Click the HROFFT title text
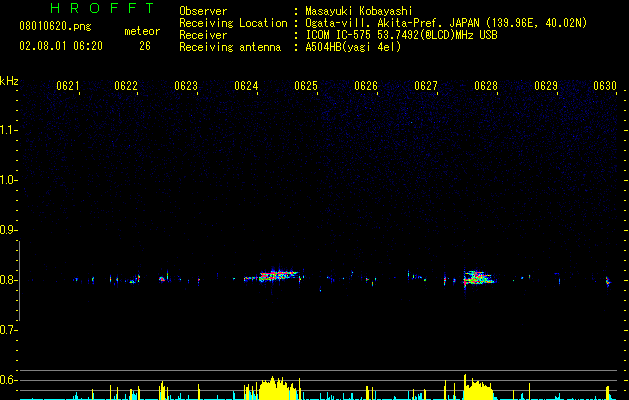 (102, 8)
